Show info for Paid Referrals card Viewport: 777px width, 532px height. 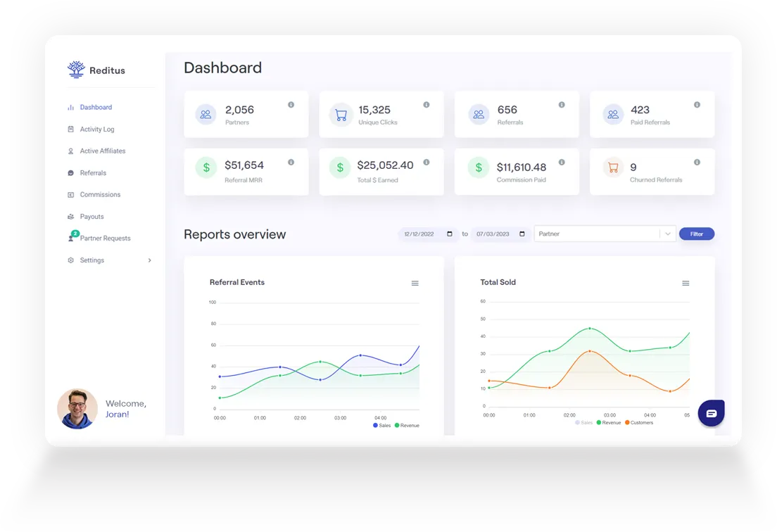pyautogui.click(x=697, y=105)
